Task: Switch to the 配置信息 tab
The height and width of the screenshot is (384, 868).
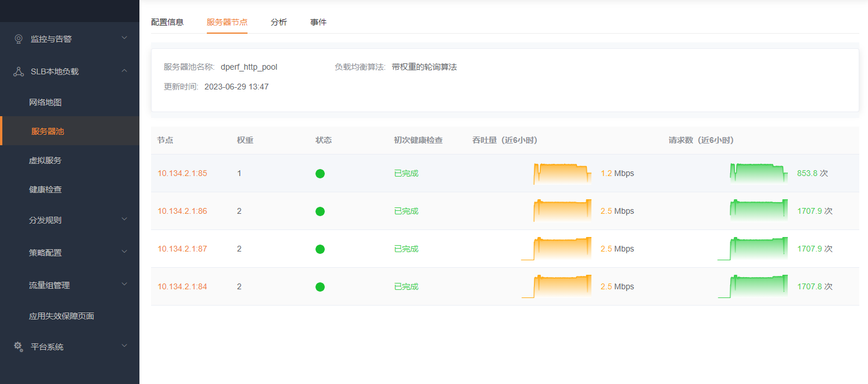Action: click(x=167, y=22)
